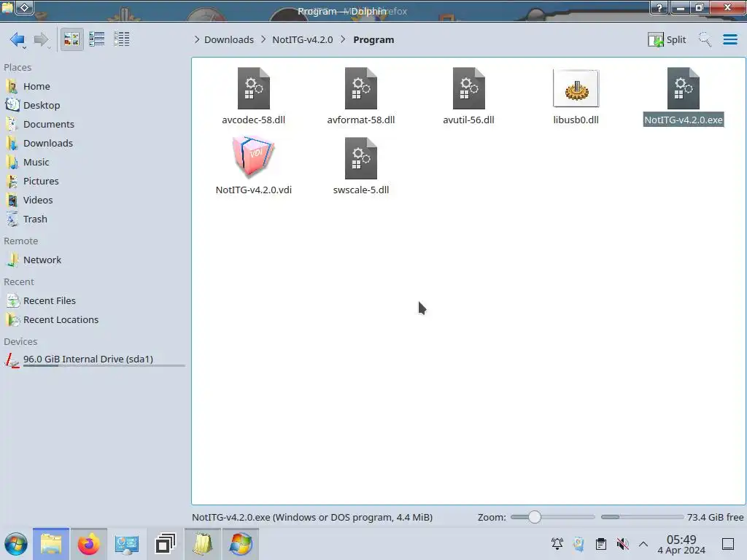This screenshot has height=560, width=747.
Task: Open the virtual desktops pager icon
Action: pyautogui.click(x=165, y=544)
